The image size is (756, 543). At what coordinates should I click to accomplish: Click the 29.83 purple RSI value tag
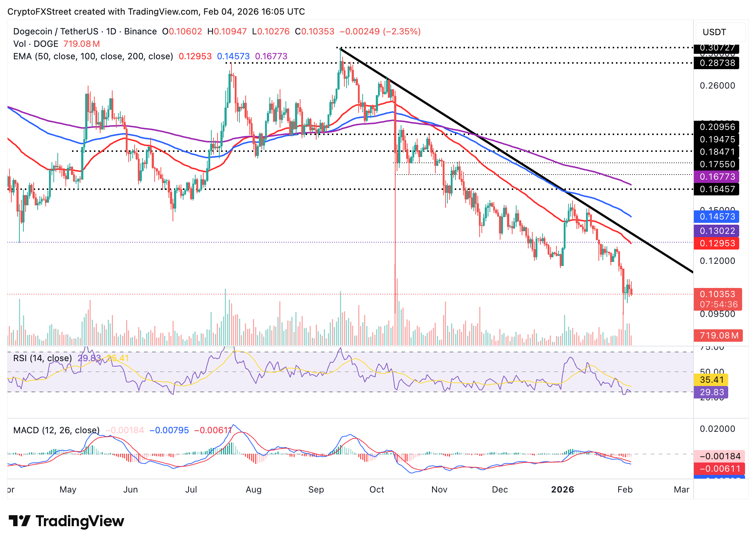tap(711, 392)
